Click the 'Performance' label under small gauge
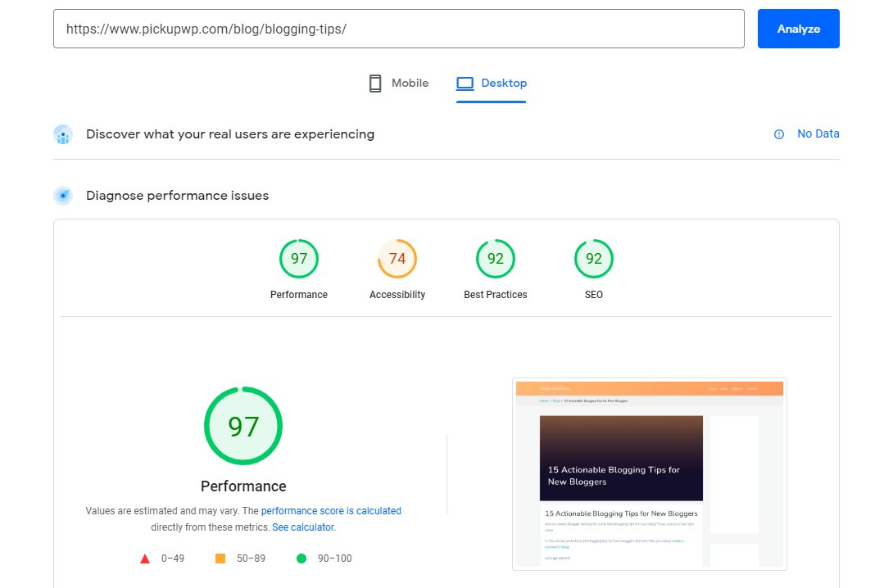 (299, 294)
